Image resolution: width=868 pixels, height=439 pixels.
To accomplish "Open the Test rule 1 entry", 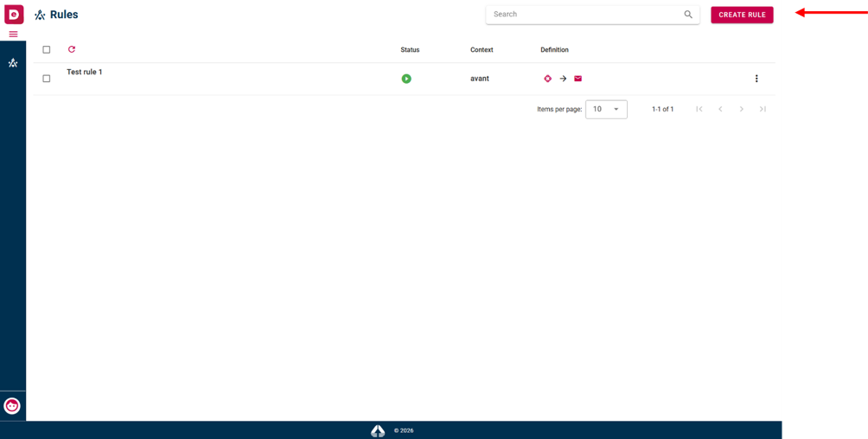I will [x=85, y=72].
